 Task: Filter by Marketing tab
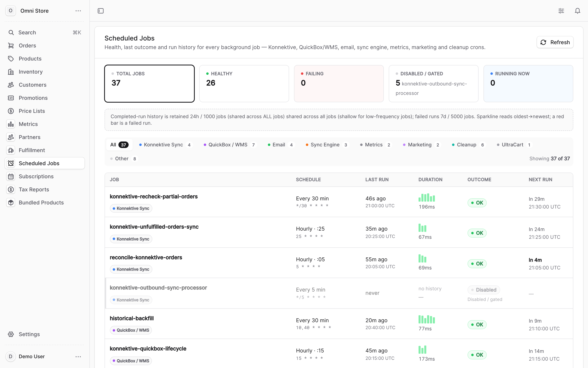click(x=422, y=145)
